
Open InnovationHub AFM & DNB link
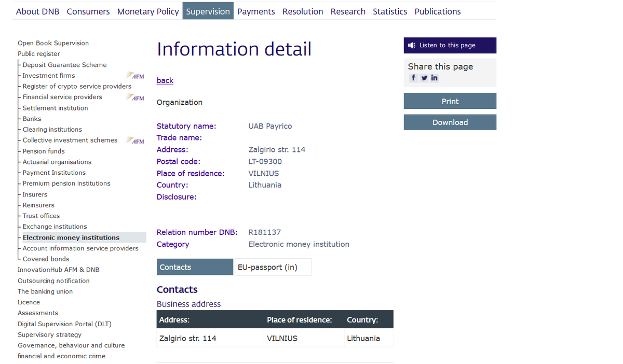click(x=58, y=270)
